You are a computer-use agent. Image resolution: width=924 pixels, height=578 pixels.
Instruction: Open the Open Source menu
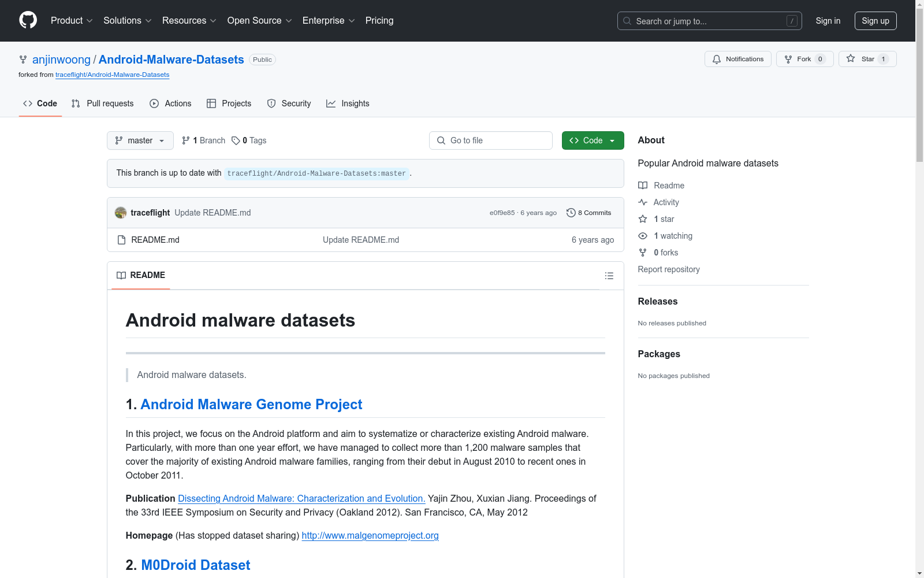259,21
